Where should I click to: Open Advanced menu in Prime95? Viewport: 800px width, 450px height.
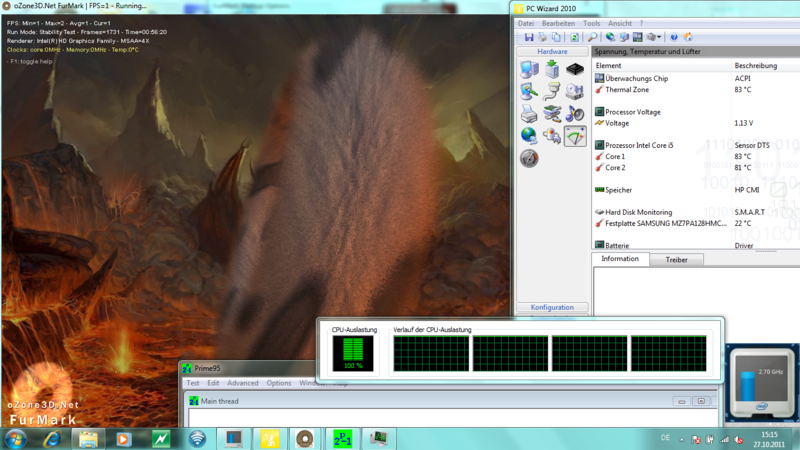242,383
